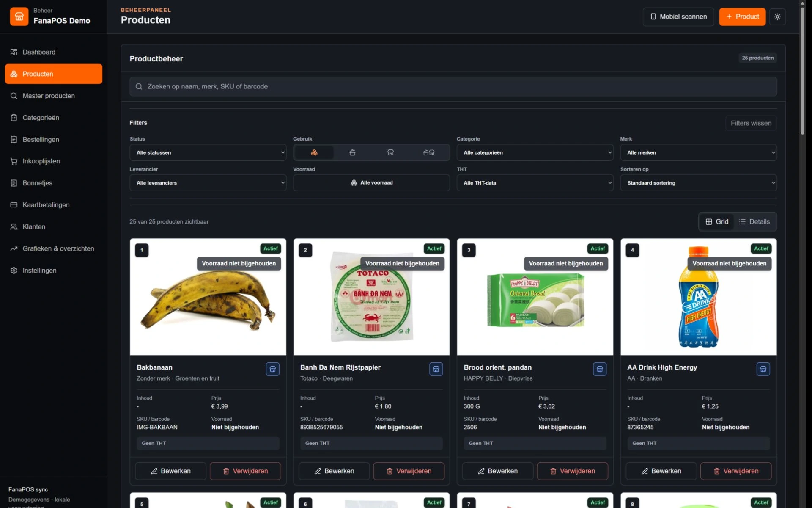Click the shop icon on Banh Da Nem card
This screenshot has width=812, height=508.
point(436,369)
